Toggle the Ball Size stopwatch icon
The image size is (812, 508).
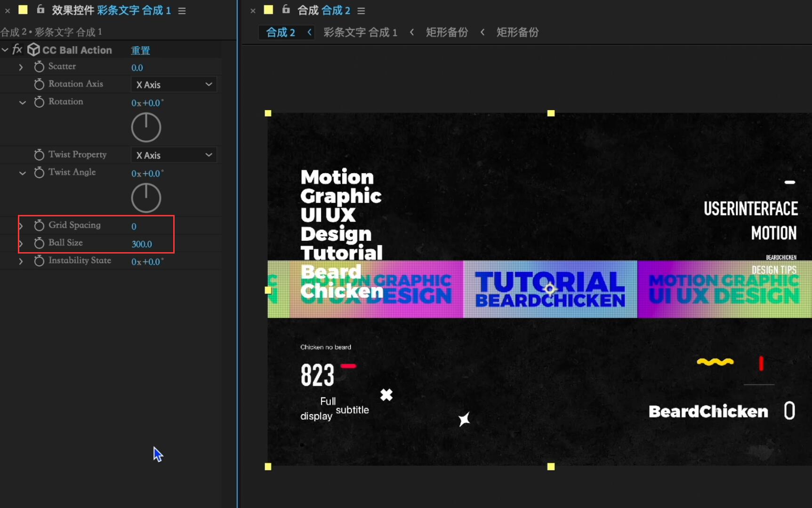(39, 243)
